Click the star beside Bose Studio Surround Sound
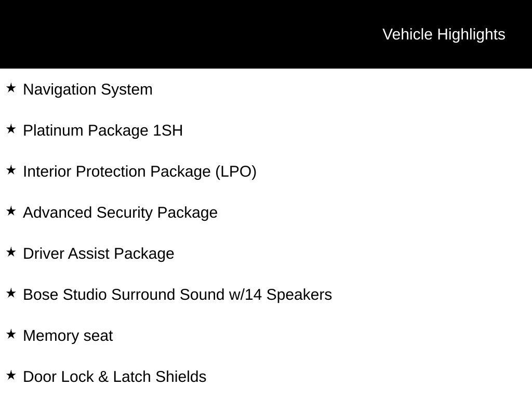The height and width of the screenshot is (399, 532). [11, 294]
